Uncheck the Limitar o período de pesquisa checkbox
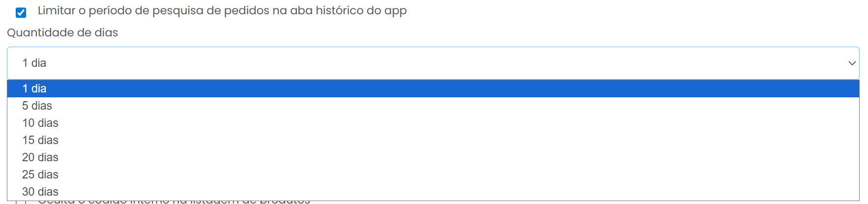Viewport: 868px width, 204px height. point(21,12)
